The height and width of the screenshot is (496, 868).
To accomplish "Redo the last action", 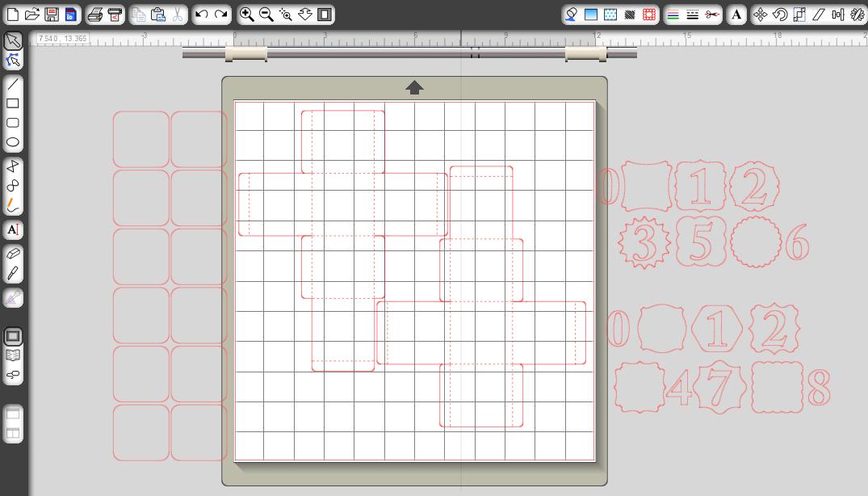I will click(221, 15).
